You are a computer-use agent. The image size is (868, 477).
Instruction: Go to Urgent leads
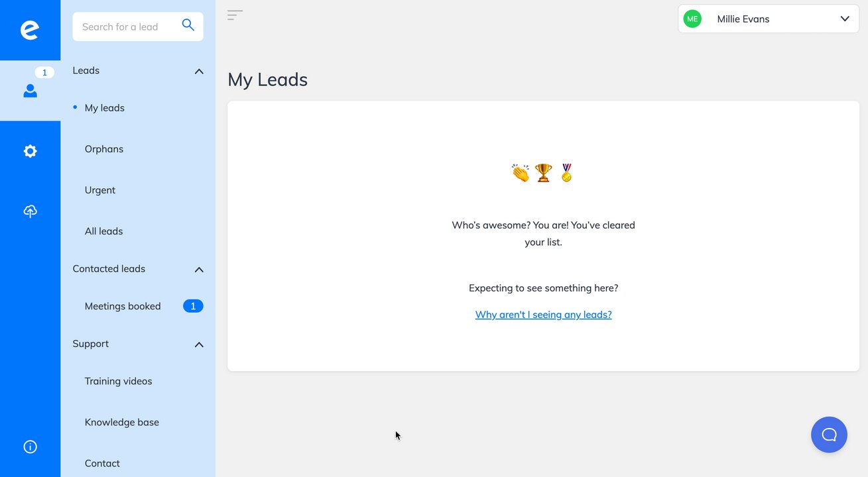(x=100, y=190)
